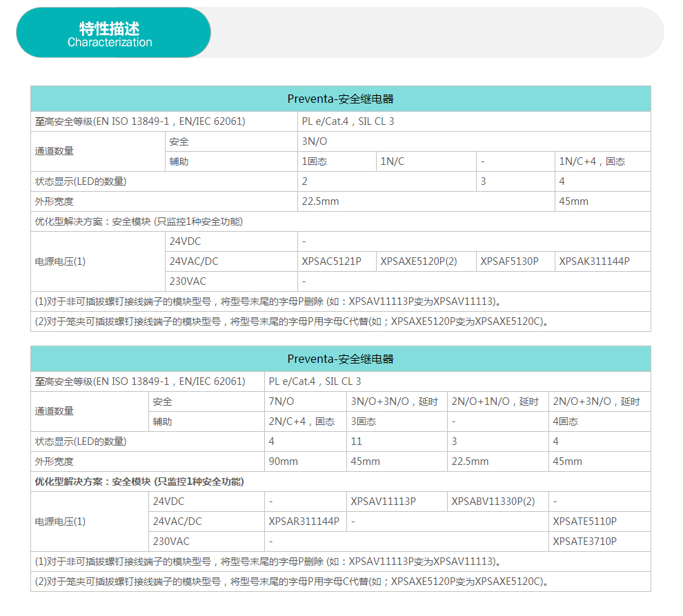
Task: Click 电源电压(1) label in first table
Action: coord(60,261)
